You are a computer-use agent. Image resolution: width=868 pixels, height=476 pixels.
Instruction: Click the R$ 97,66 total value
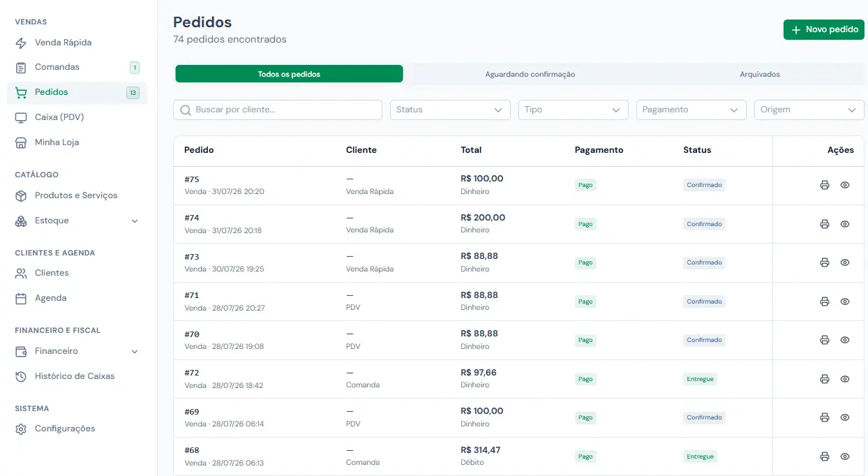click(x=479, y=373)
